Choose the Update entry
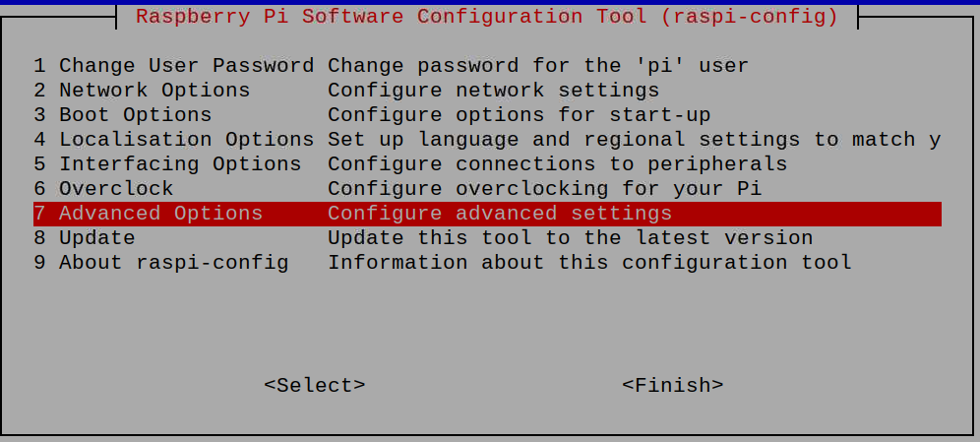This screenshot has height=442, width=980. pos(487,238)
